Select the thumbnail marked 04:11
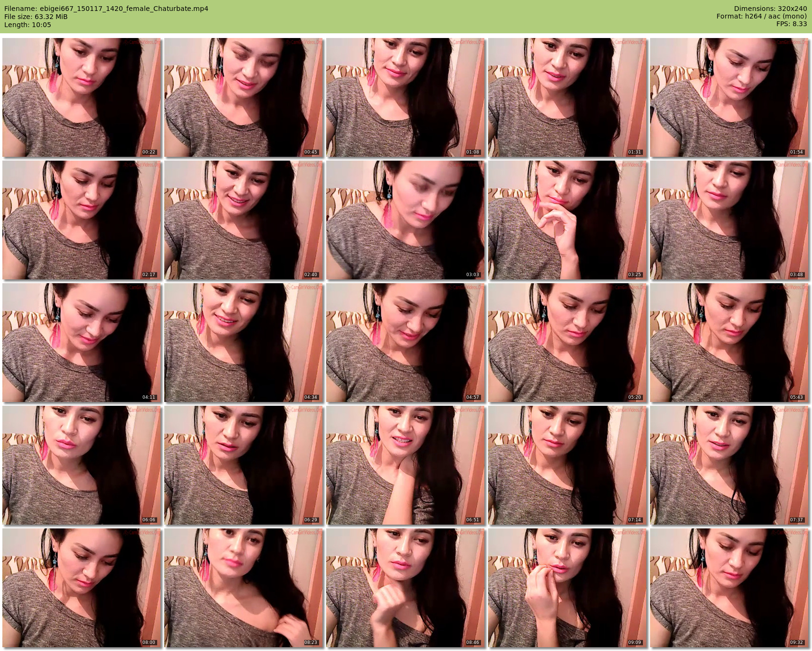Image resolution: width=812 pixels, height=651 pixels. 82,343
